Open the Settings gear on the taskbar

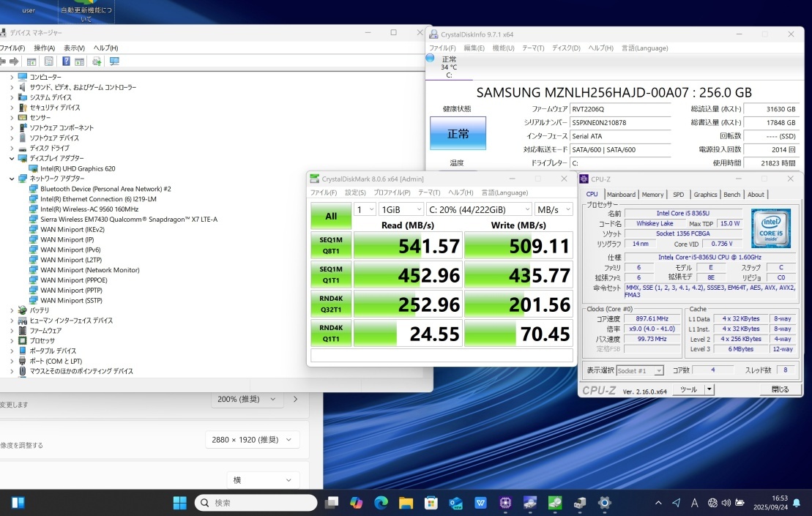(604, 503)
